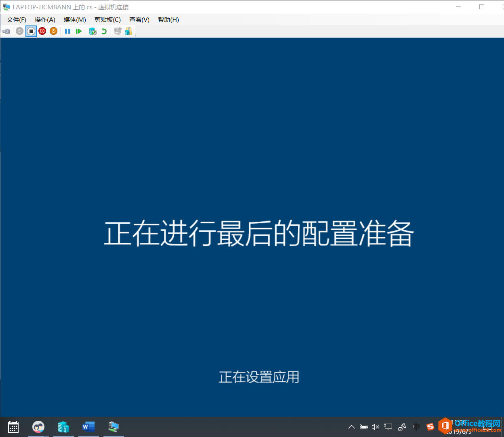Maximize the virtual machine connection window

(482, 7)
